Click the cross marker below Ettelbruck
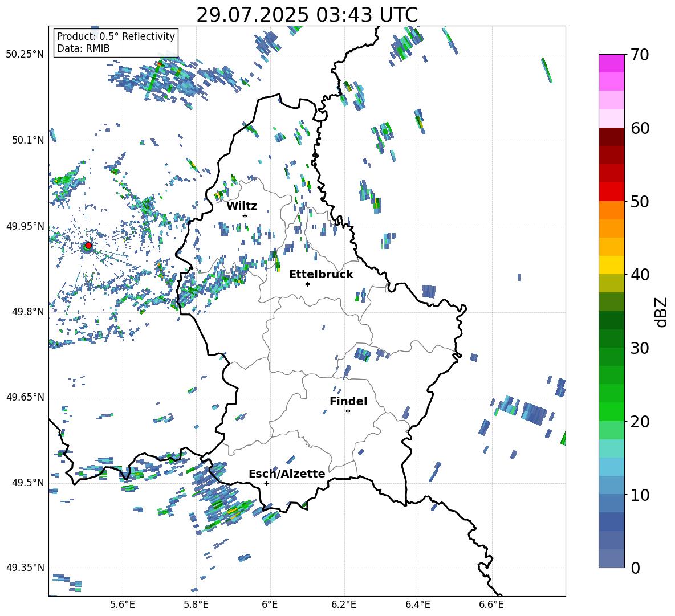The image size is (675, 616). (x=307, y=284)
